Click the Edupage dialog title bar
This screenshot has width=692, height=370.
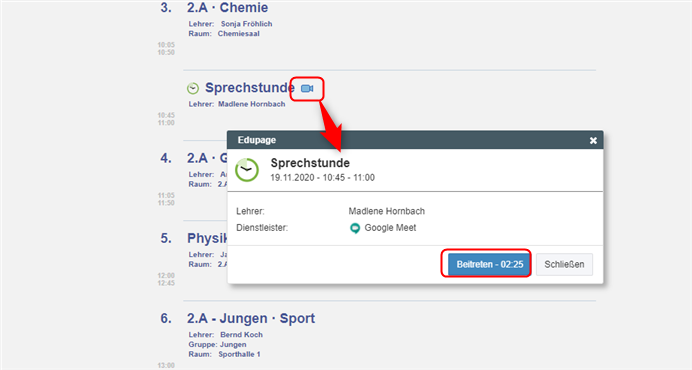pyautogui.click(x=415, y=140)
